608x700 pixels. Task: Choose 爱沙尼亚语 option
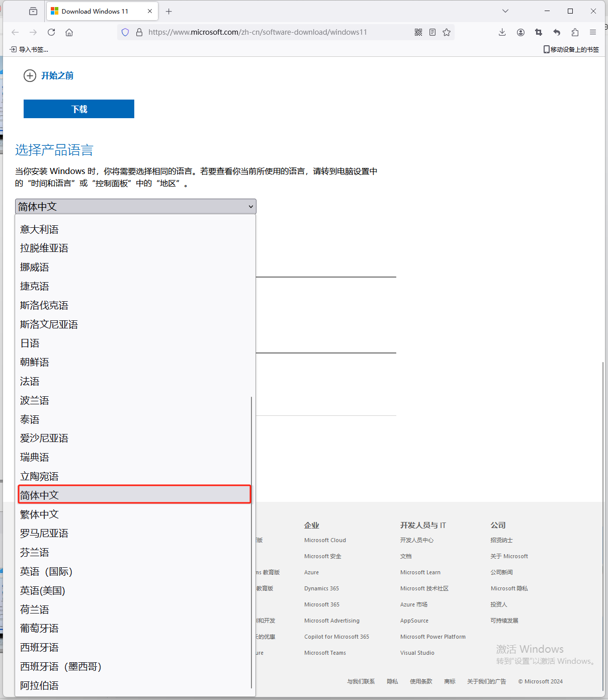[x=133, y=439]
